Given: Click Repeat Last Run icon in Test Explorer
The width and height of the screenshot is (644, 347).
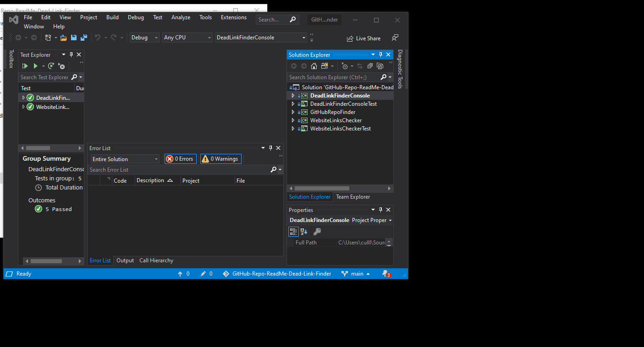Looking at the screenshot, I should click(x=51, y=66).
